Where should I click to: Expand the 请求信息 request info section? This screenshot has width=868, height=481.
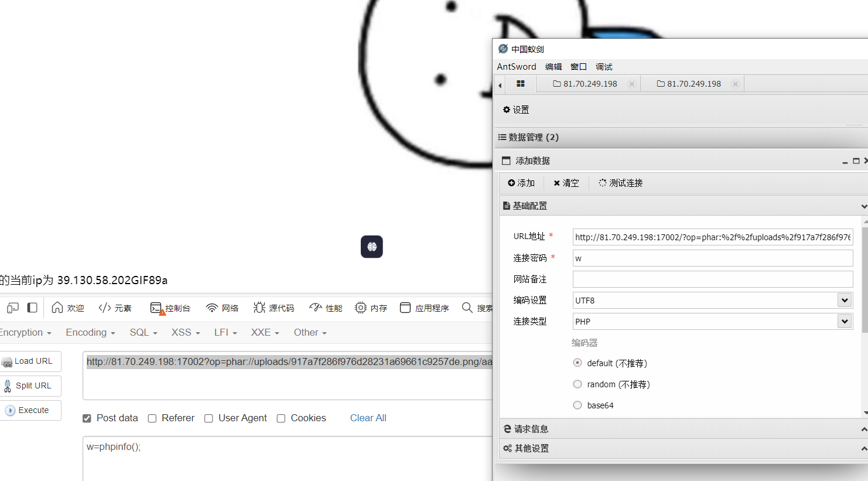tap(684, 429)
